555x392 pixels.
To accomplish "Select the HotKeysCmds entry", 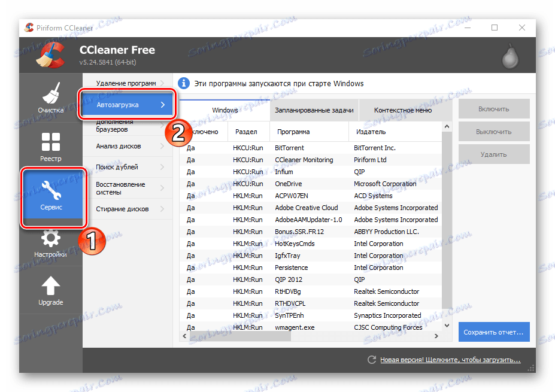I will point(311,244).
